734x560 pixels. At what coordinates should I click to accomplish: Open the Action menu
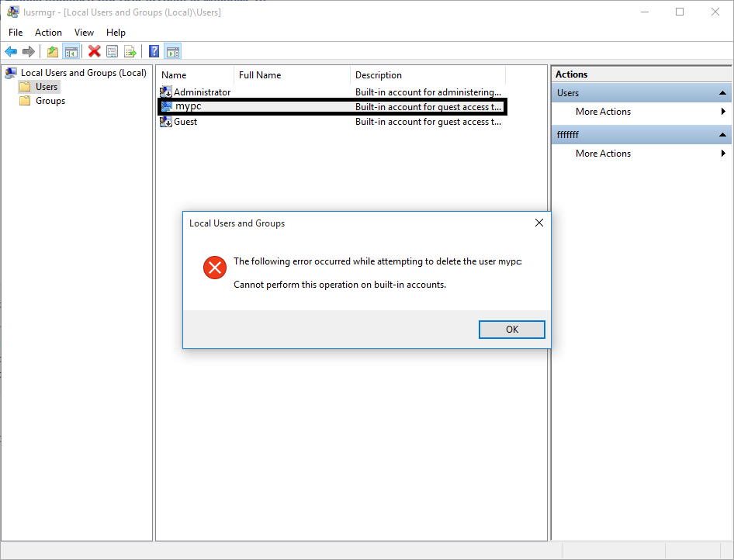48,33
